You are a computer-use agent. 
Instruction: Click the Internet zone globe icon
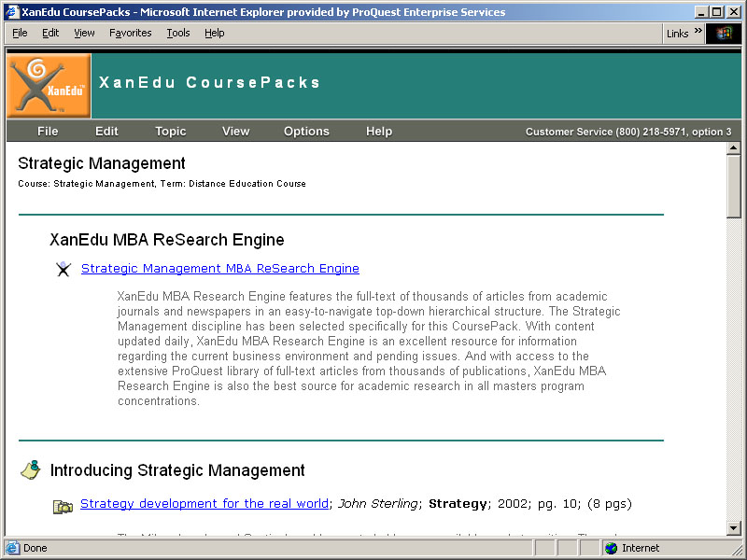click(x=611, y=548)
